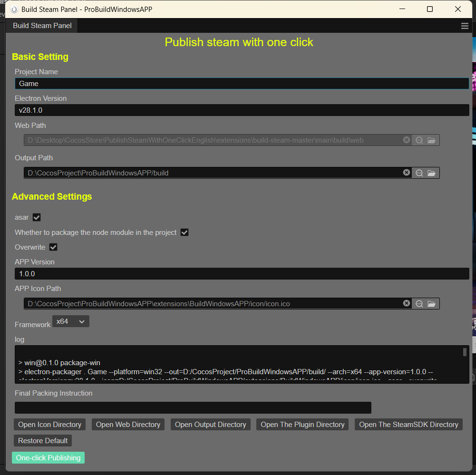This screenshot has width=476, height=475.
Task: Restore Default settings
Action: click(x=43, y=440)
